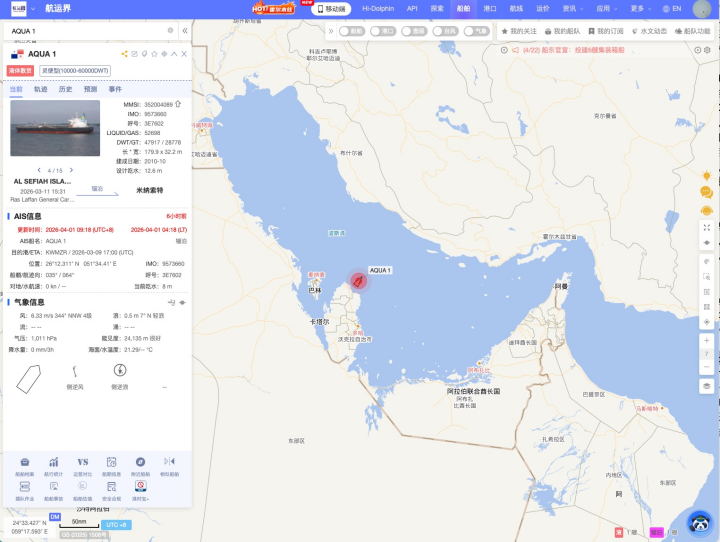This screenshot has width=720, height=542.
Task: Open the VS comparison tool icon
Action: pyautogui.click(x=83, y=462)
